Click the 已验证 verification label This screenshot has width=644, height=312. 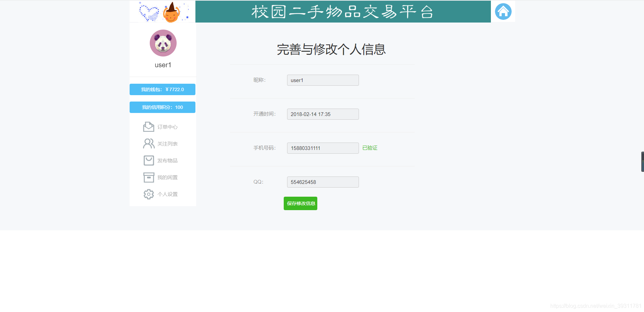(369, 148)
